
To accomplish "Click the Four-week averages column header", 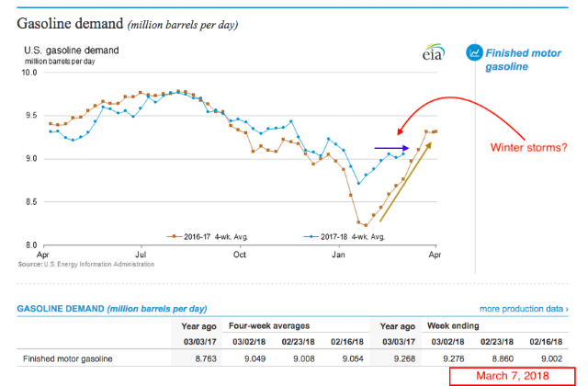I will point(269,325).
